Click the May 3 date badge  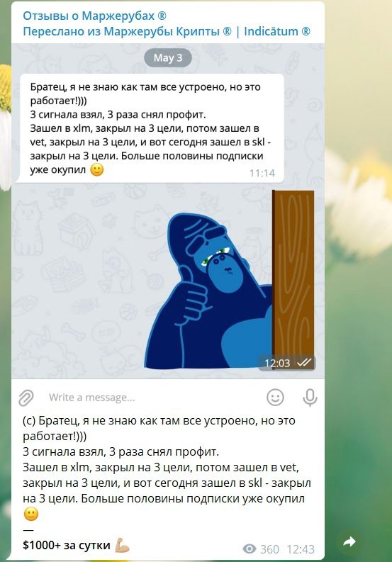[x=168, y=57]
